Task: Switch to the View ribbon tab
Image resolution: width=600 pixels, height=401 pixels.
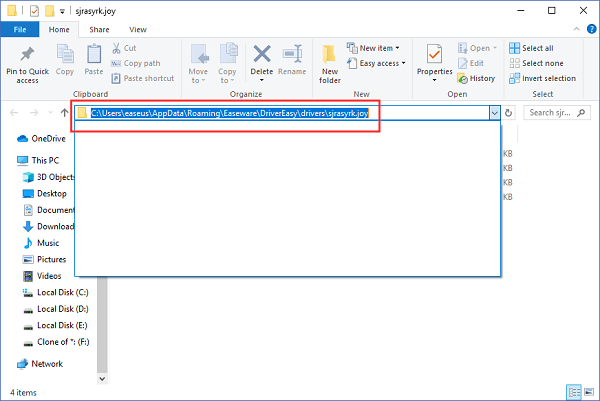Action: (x=138, y=30)
